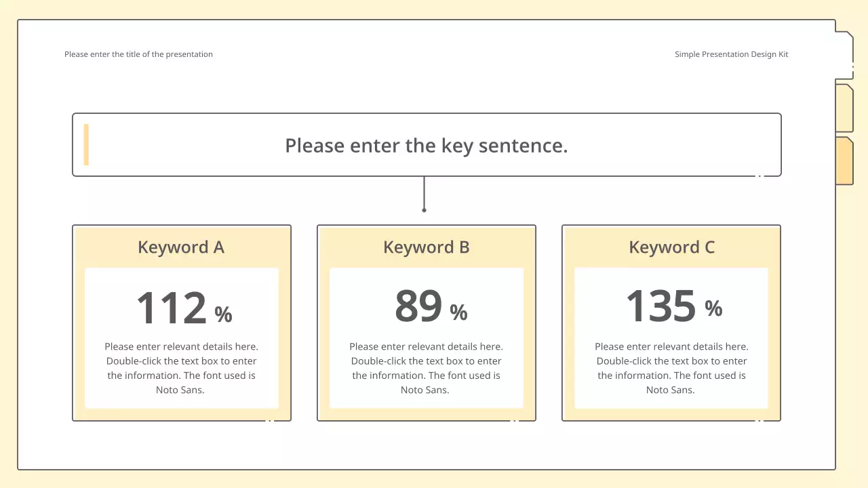
Task: Click the connector dot below key sentence box
Action: (425, 210)
